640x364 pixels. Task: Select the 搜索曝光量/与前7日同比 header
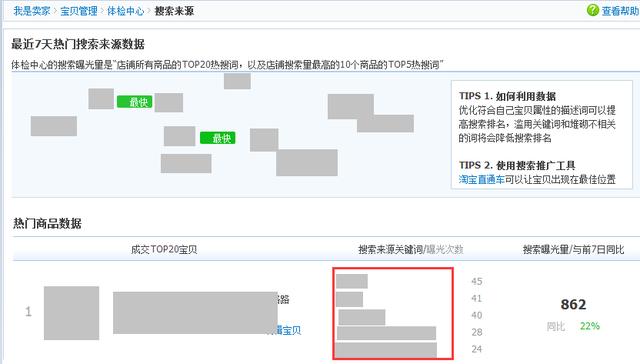point(573,249)
